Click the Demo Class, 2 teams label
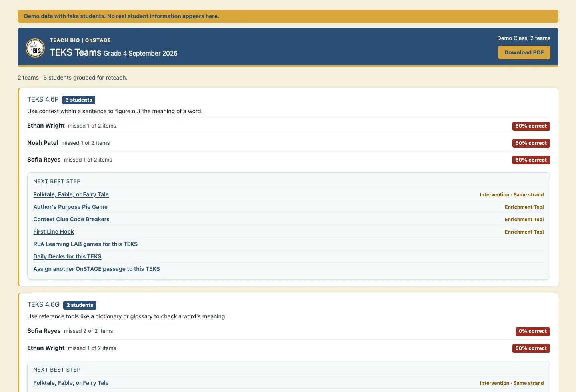This screenshot has height=392, width=576. pyautogui.click(x=524, y=38)
